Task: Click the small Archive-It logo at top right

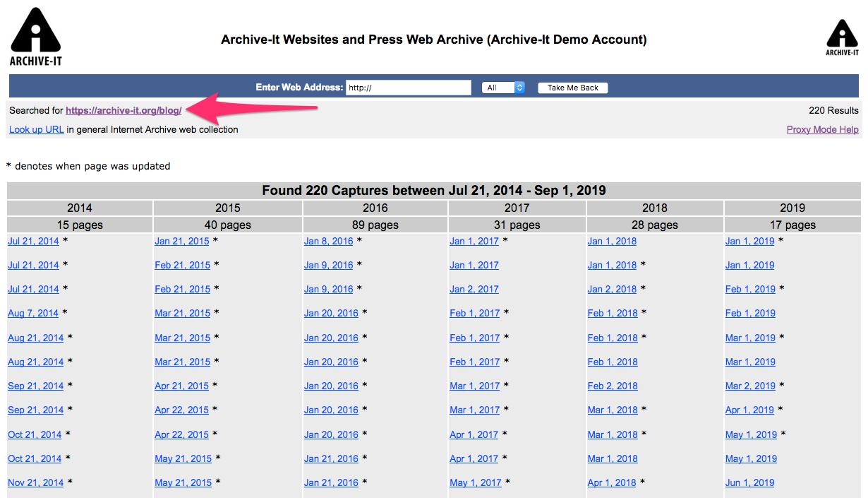Action: click(842, 37)
